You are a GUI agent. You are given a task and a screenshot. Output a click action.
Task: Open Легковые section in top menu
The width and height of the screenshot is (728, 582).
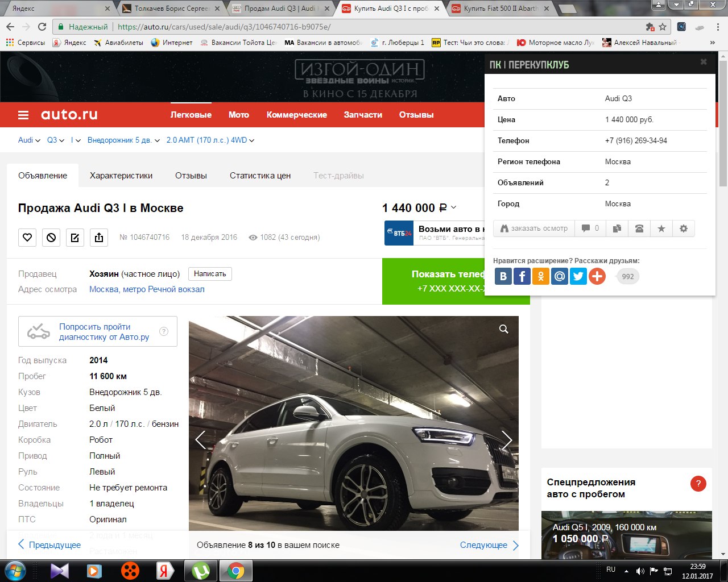pyautogui.click(x=191, y=115)
